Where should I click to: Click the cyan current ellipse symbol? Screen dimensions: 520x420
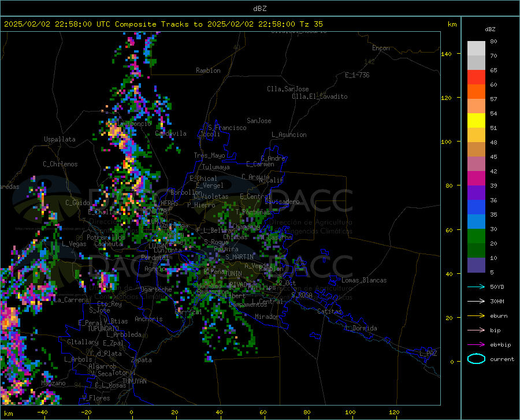pyautogui.click(x=476, y=359)
